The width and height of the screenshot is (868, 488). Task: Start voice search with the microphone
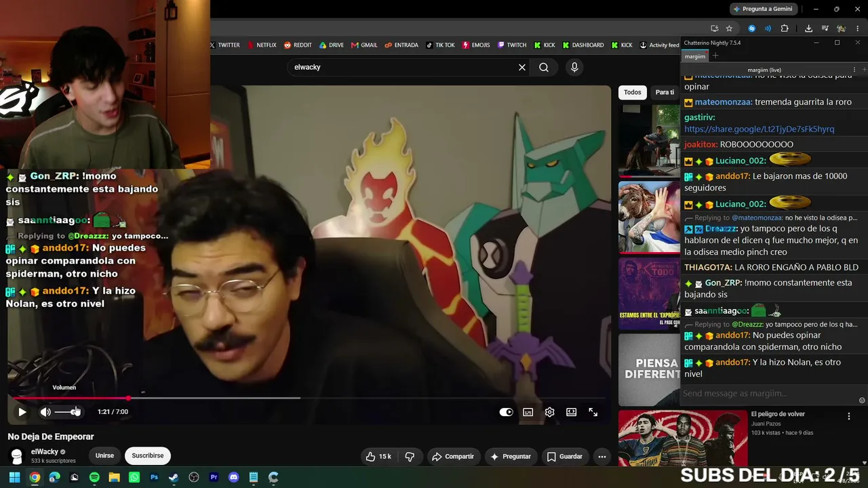(574, 67)
